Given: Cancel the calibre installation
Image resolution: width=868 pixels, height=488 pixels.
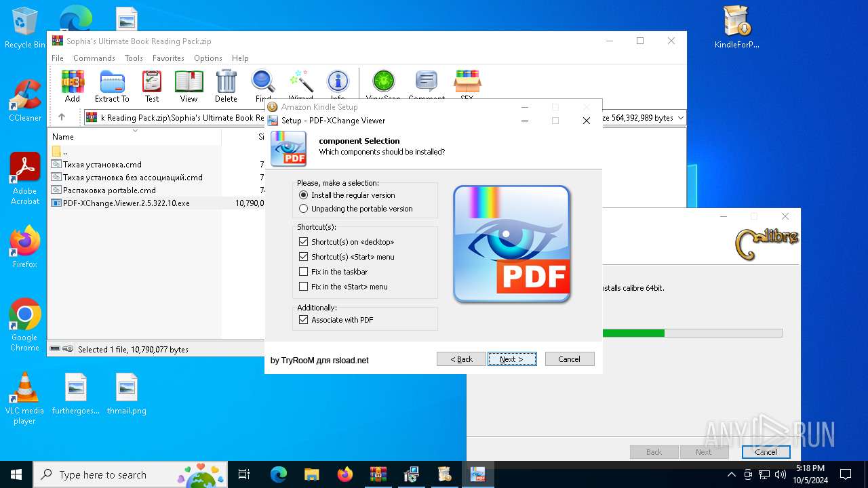Looking at the screenshot, I should (766, 452).
